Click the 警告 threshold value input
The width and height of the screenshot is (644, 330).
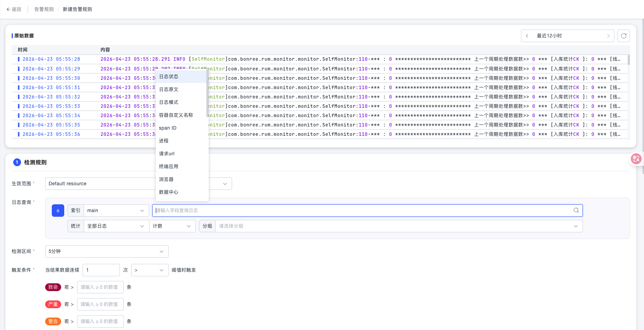[100, 321]
